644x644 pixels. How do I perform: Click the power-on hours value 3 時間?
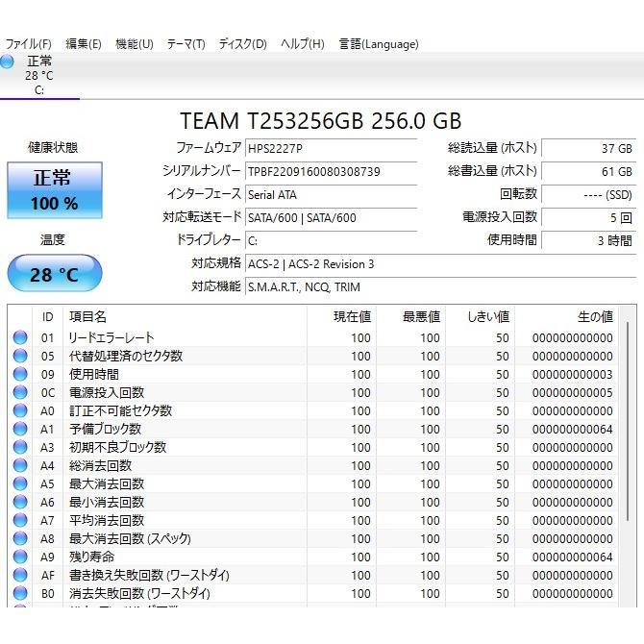point(589,240)
